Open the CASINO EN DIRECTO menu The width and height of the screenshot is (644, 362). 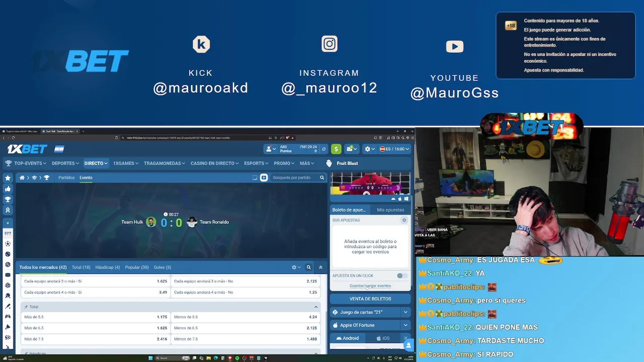click(x=215, y=163)
